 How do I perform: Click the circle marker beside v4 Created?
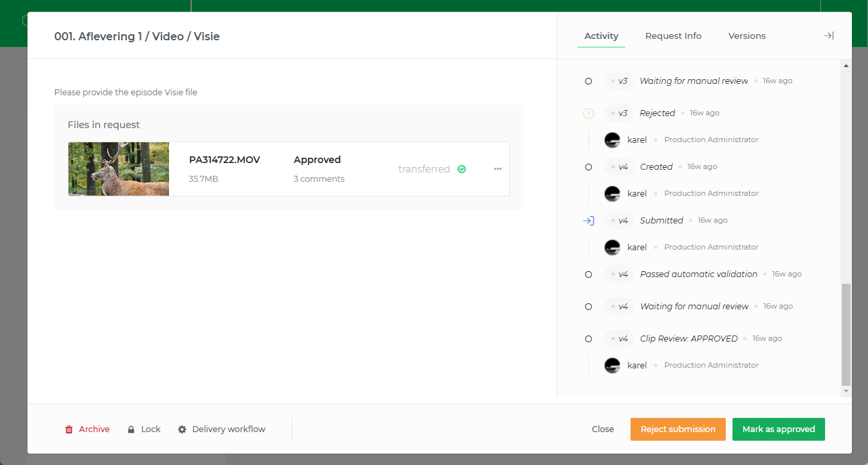pyautogui.click(x=588, y=167)
